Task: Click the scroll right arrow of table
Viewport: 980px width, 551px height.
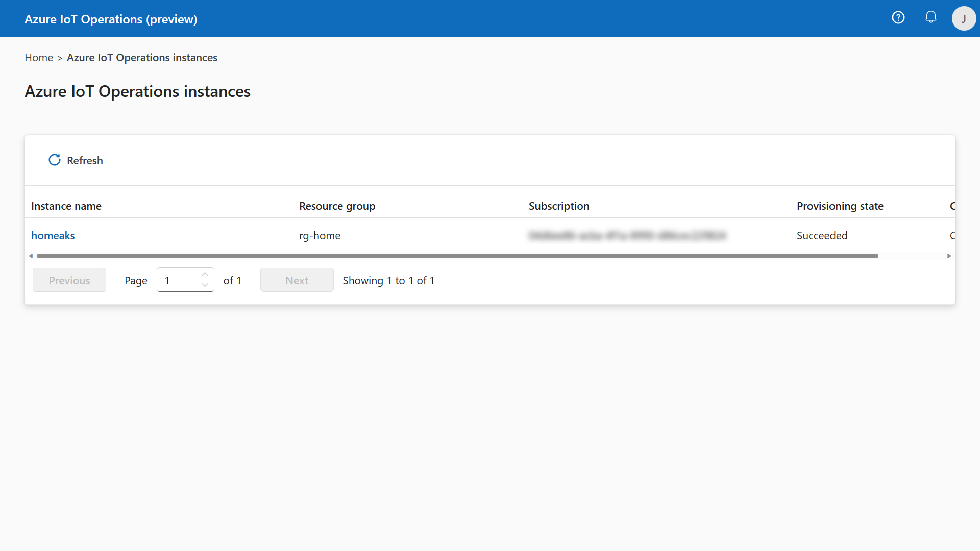Action: (949, 256)
